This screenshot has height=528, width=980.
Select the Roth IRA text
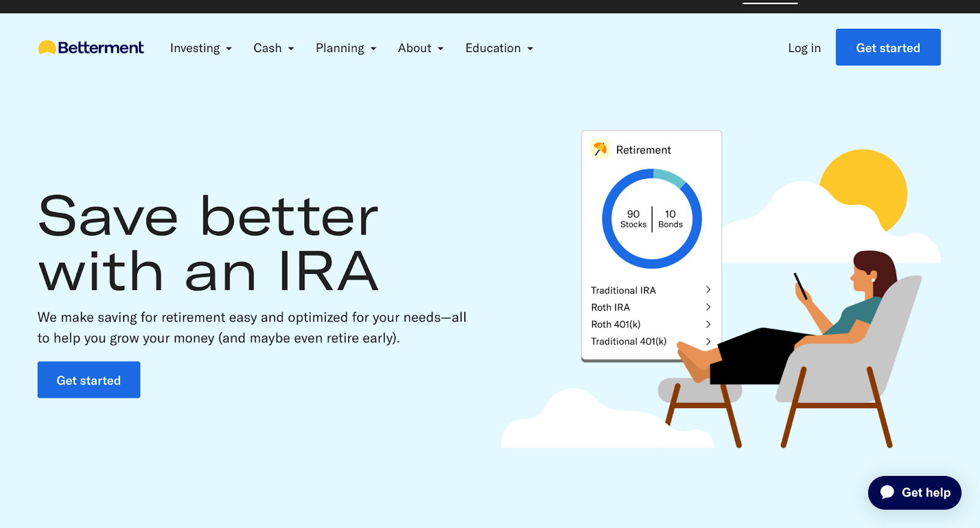tap(611, 307)
